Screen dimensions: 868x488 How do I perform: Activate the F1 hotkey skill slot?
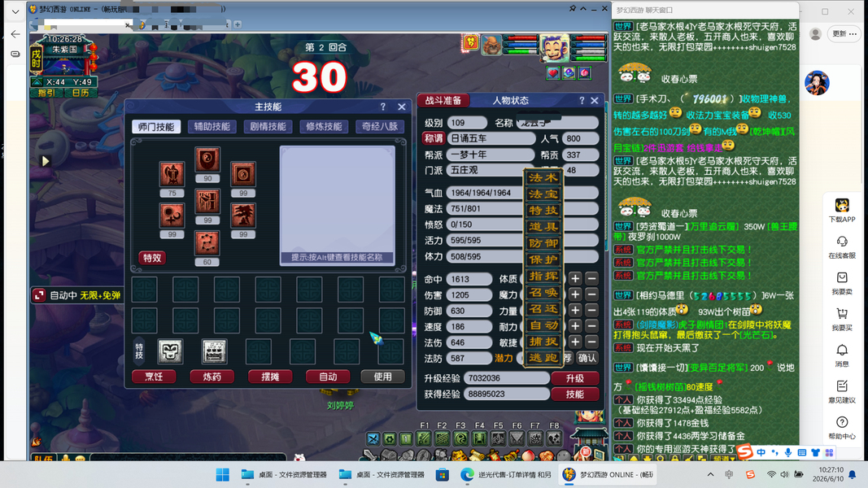[x=424, y=438]
